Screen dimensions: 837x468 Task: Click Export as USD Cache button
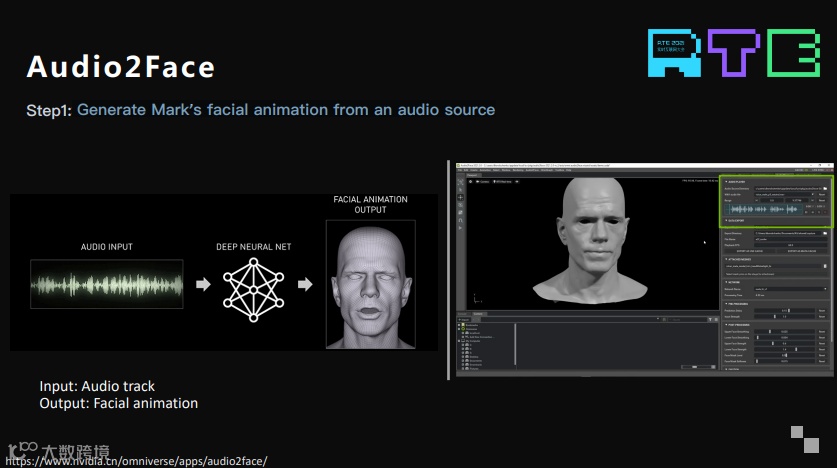pos(750,251)
